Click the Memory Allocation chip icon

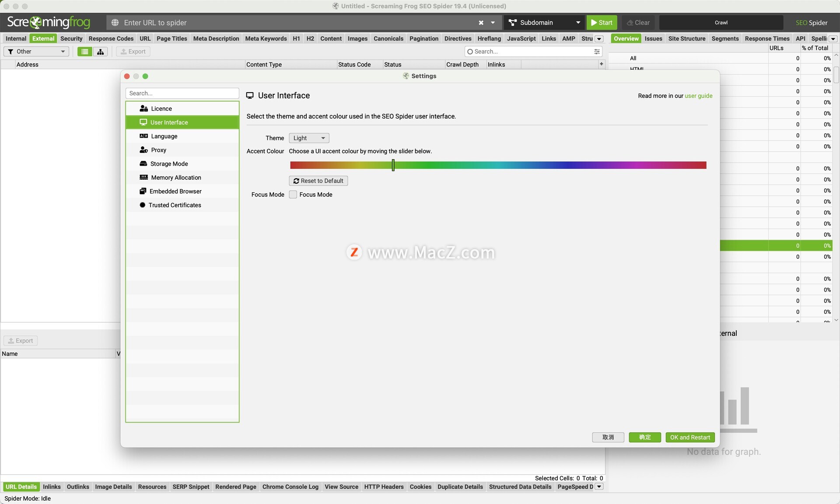[x=143, y=177]
